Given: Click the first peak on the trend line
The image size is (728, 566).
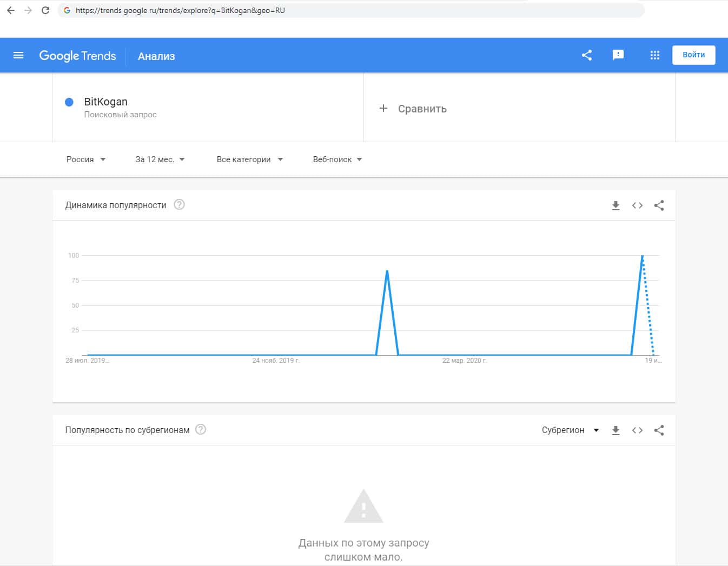Looking at the screenshot, I should (x=387, y=271).
